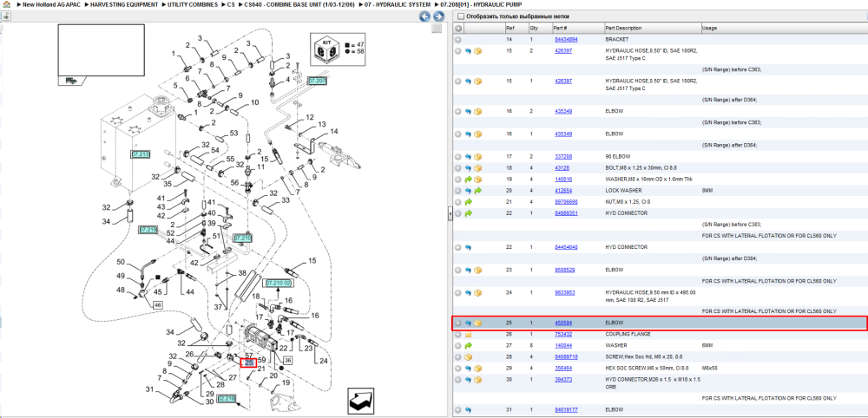This screenshot has height=418, width=868.
Task: Click blue arrow icon for Ref 24 hose
Action: coord(468,292)
